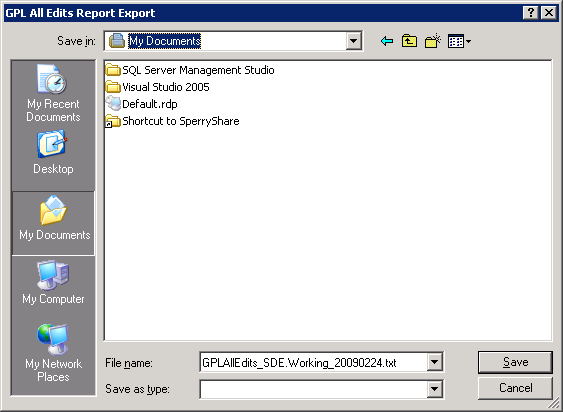Expand the Save in dropdown

coord(353,41)
